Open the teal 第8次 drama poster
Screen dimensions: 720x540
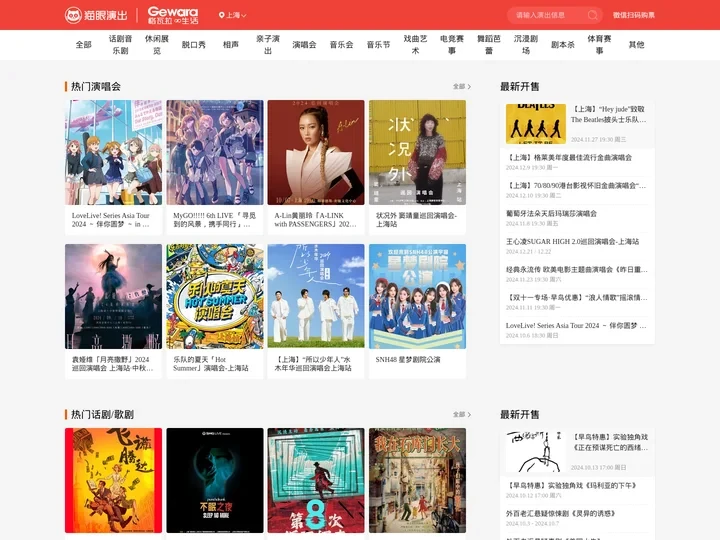pos(316,480)
